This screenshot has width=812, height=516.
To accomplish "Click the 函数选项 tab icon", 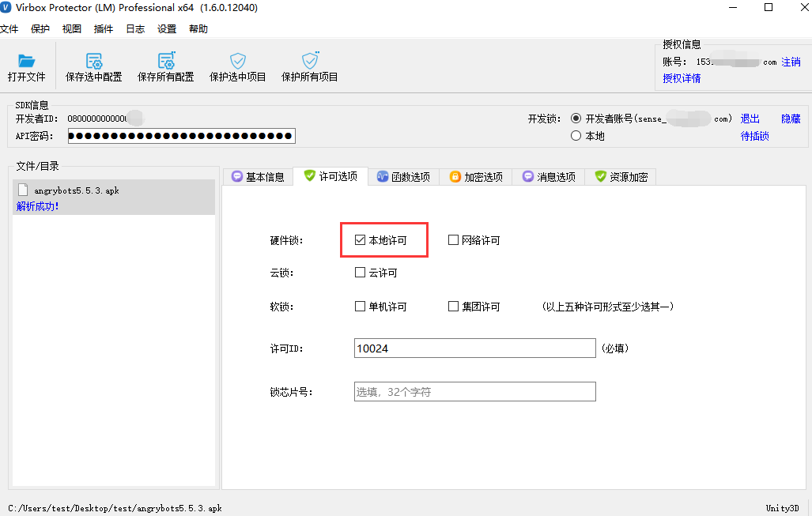I will [382, 176].
